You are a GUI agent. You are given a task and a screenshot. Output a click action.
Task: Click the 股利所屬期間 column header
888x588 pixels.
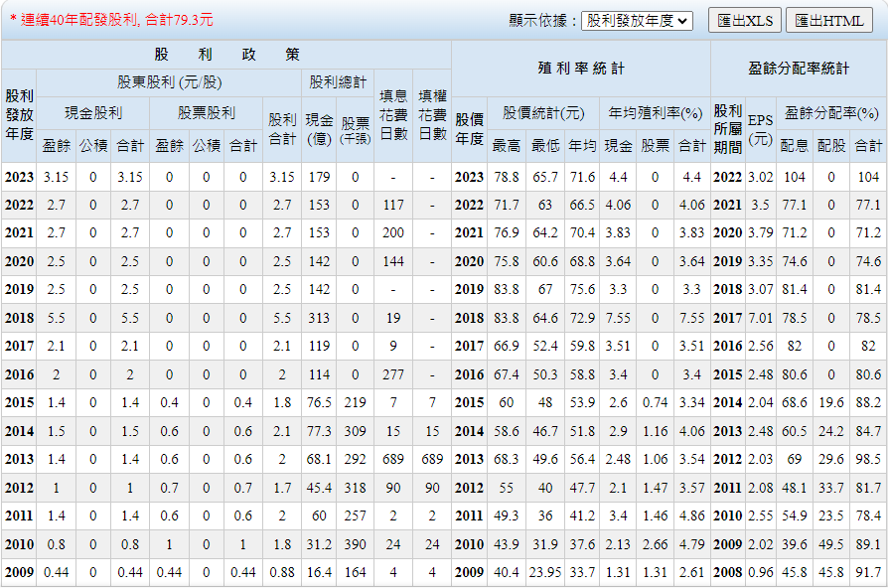pos(727,128)
